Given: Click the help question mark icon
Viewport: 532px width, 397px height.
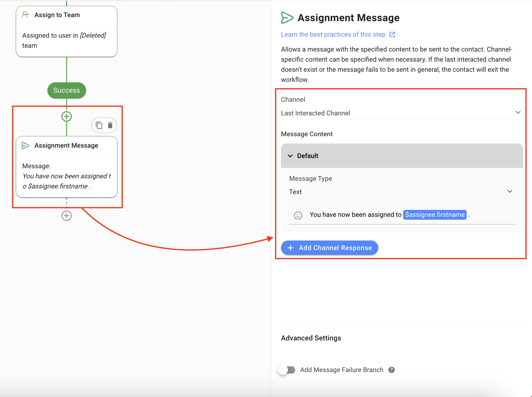Looking at the screenshot, I should coord(392,370).
